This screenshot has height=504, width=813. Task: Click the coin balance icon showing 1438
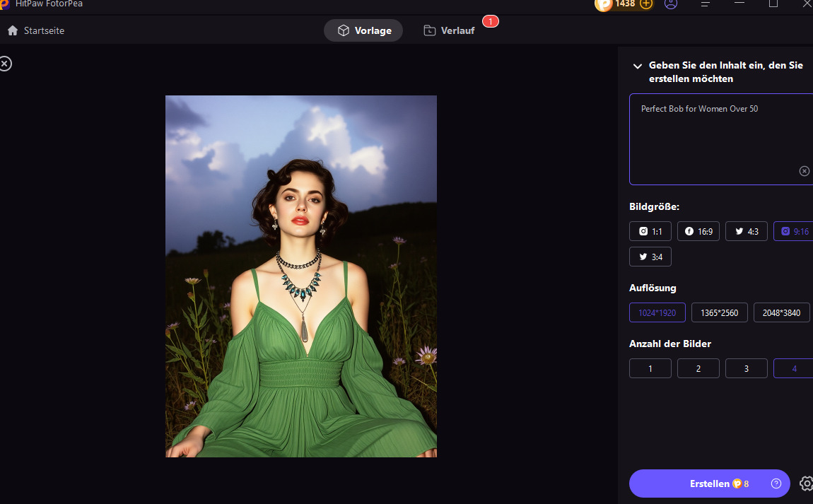pyautogui.click(x=604, y=4)
